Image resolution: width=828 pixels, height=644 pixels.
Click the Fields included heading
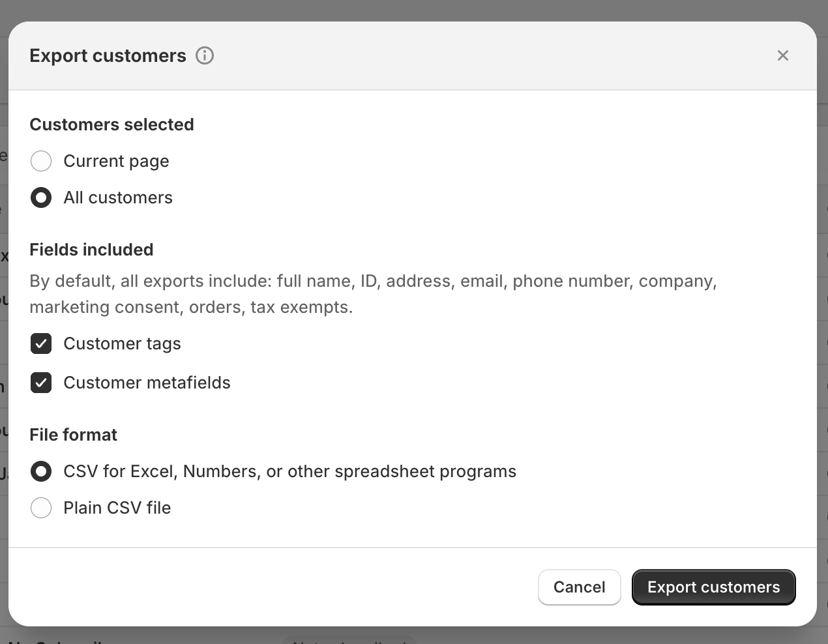pyautogui.click(x=91, y=250)
